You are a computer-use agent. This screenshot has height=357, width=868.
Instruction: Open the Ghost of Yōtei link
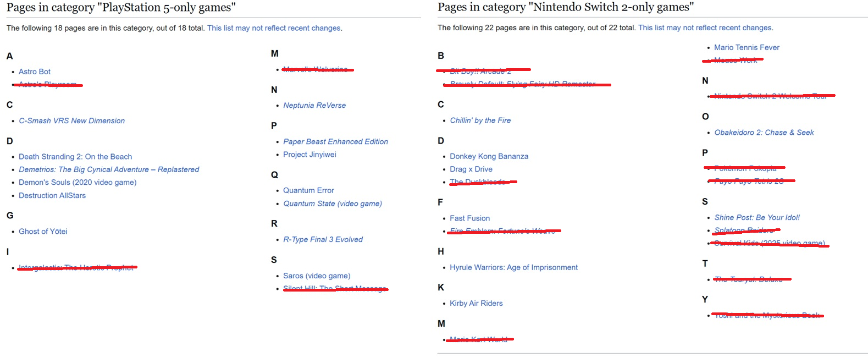(x=43, y=232)
